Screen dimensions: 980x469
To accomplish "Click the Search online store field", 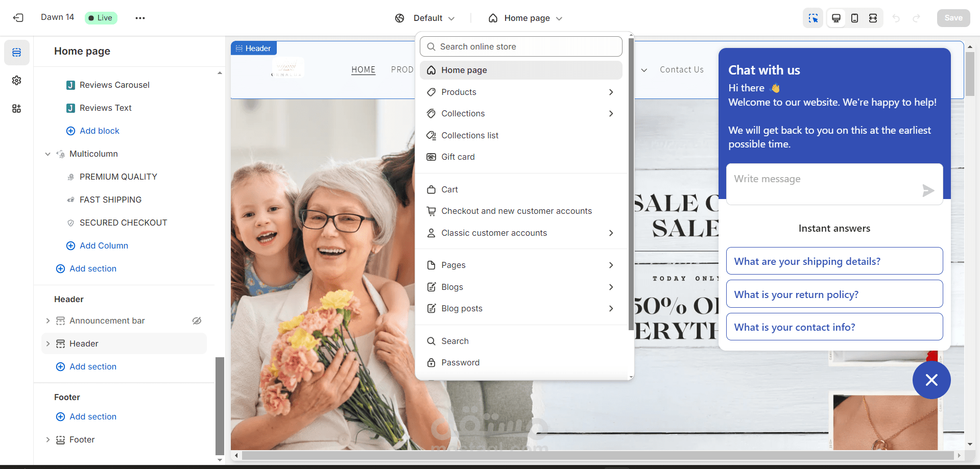I will point(521,46).
